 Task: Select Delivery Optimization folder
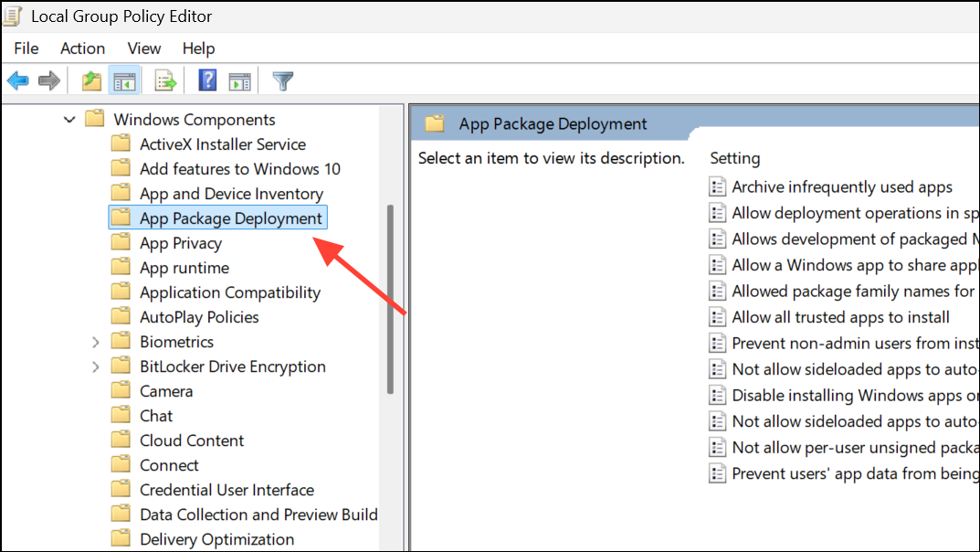click(x=216, y=539)
